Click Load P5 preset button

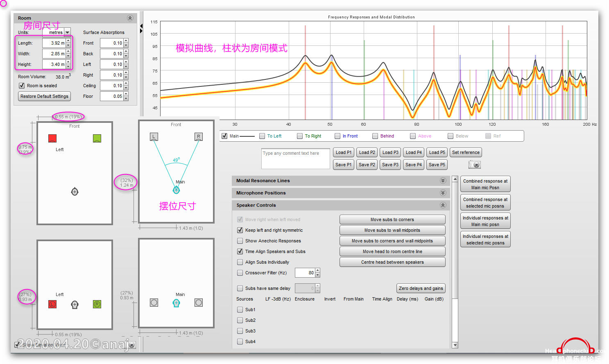[x=437, y=152]
